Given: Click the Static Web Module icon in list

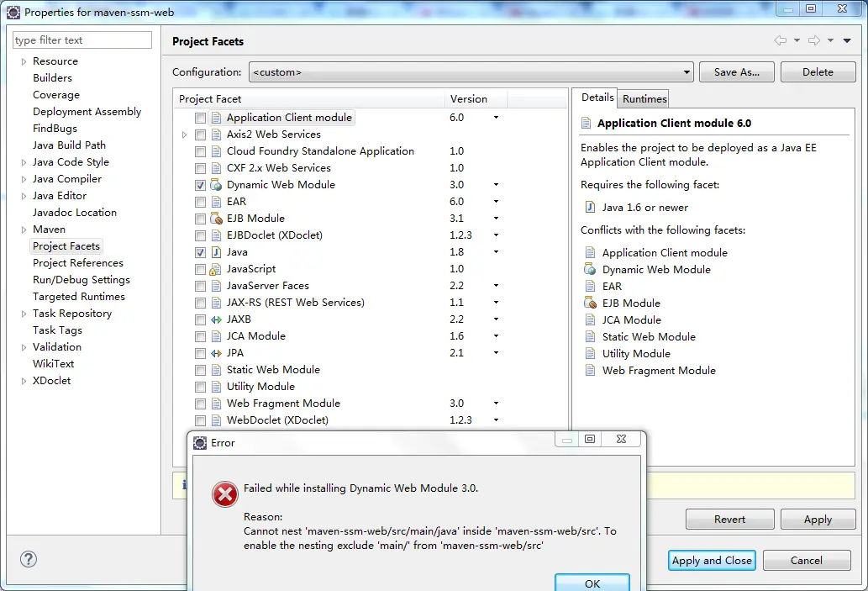Looking at the screenshot, I should (x=216, y=370).
